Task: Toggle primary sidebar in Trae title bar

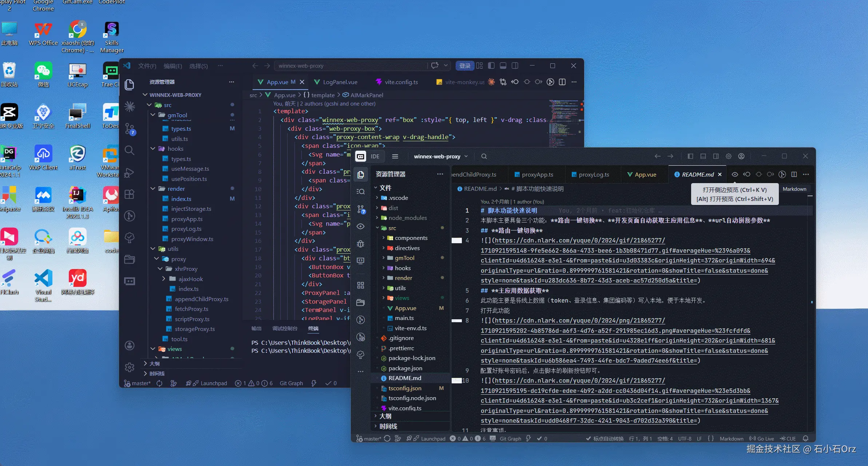Action: 690,156
